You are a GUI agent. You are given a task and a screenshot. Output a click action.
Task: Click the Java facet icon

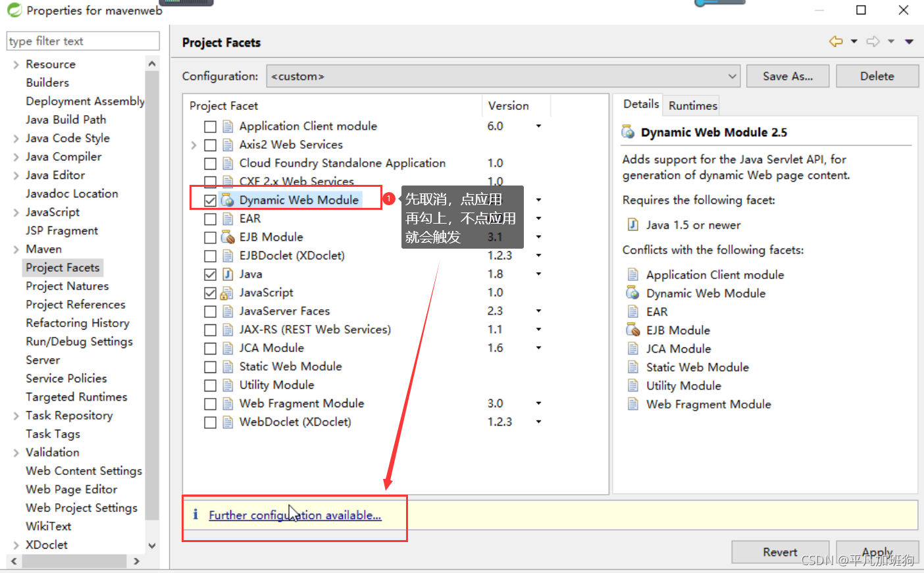228,274
